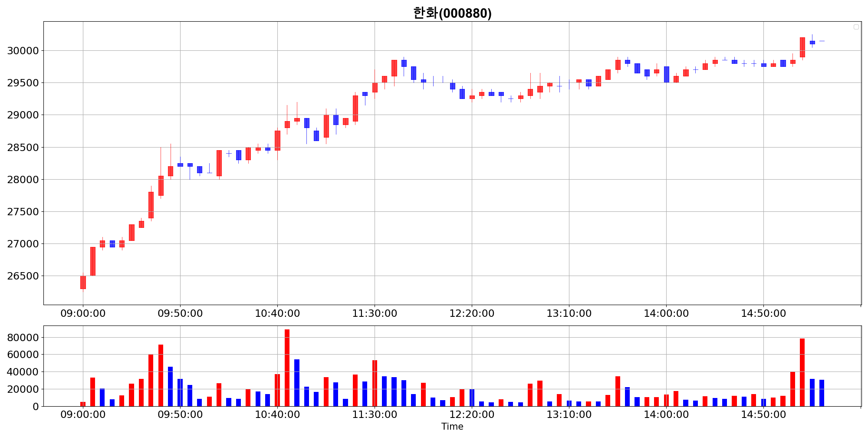
Task: Click the tallest red volume bar near 10:45
Action: tap(287, 368)
